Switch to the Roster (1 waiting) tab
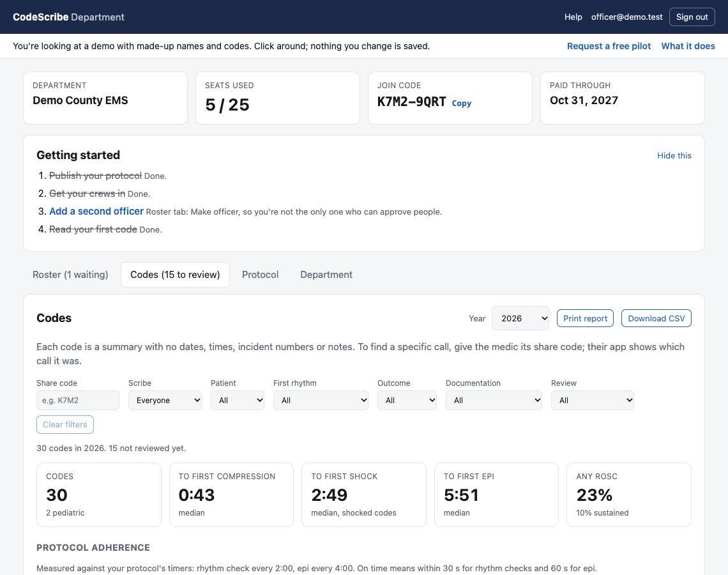Screen dimensions: 728x575 70,275
